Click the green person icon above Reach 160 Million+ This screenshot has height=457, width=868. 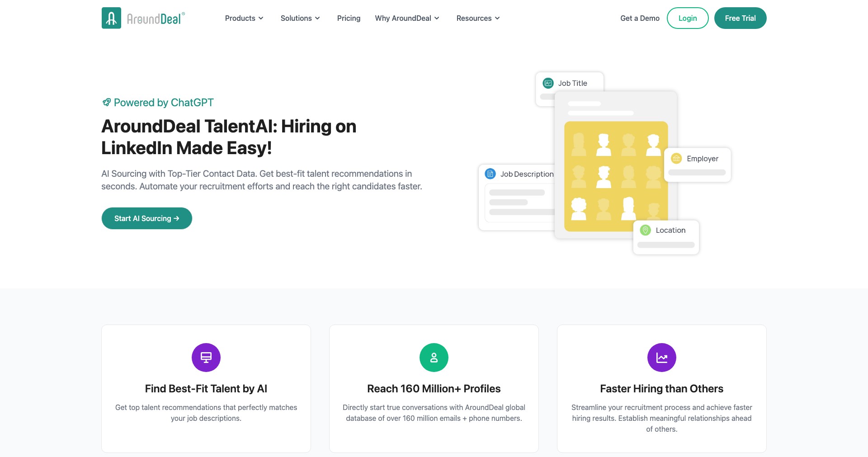(x=434, y=358)
